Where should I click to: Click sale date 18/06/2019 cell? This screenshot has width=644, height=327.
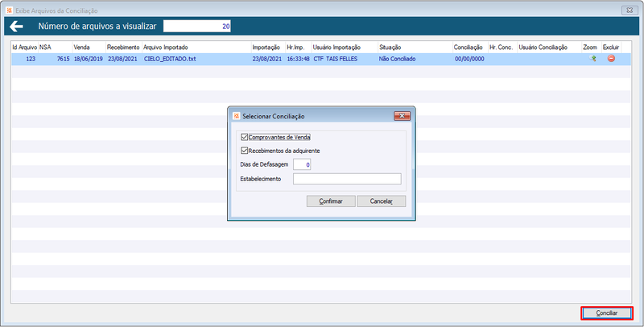[x=89, y=59]
